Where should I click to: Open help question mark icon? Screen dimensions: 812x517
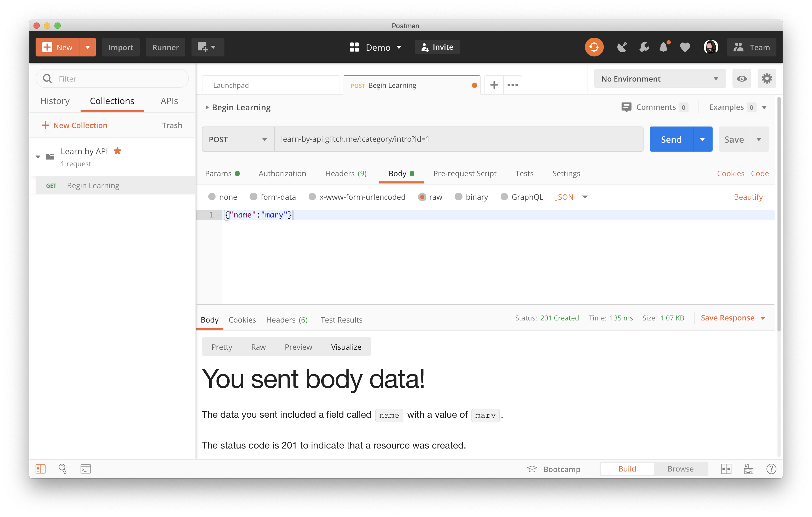[771, 469]
